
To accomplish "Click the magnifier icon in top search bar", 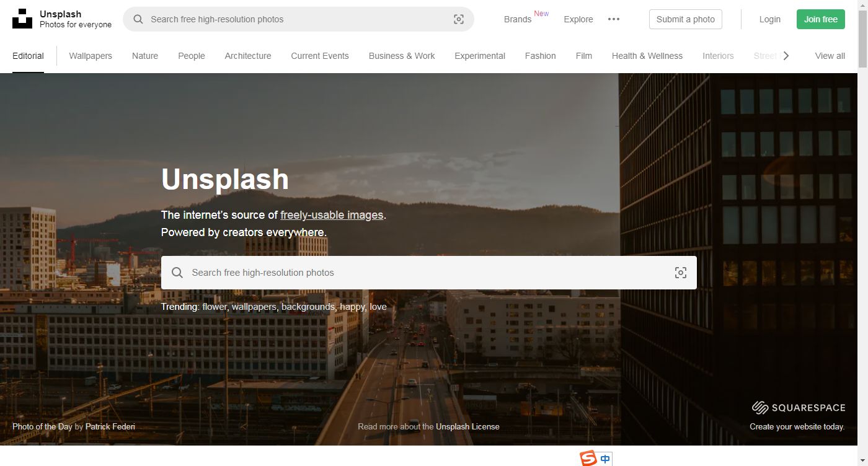I will click(x=138, y=19).
